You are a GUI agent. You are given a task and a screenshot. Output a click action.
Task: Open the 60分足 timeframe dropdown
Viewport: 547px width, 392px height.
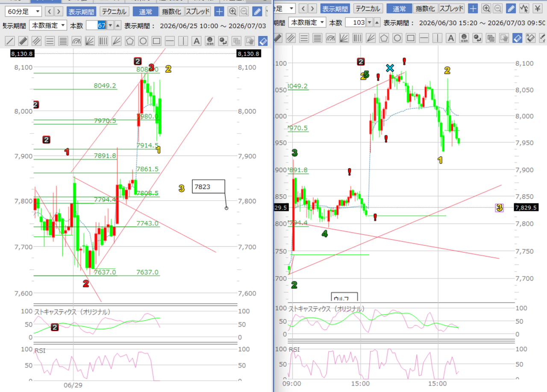(x=23, y=12)
